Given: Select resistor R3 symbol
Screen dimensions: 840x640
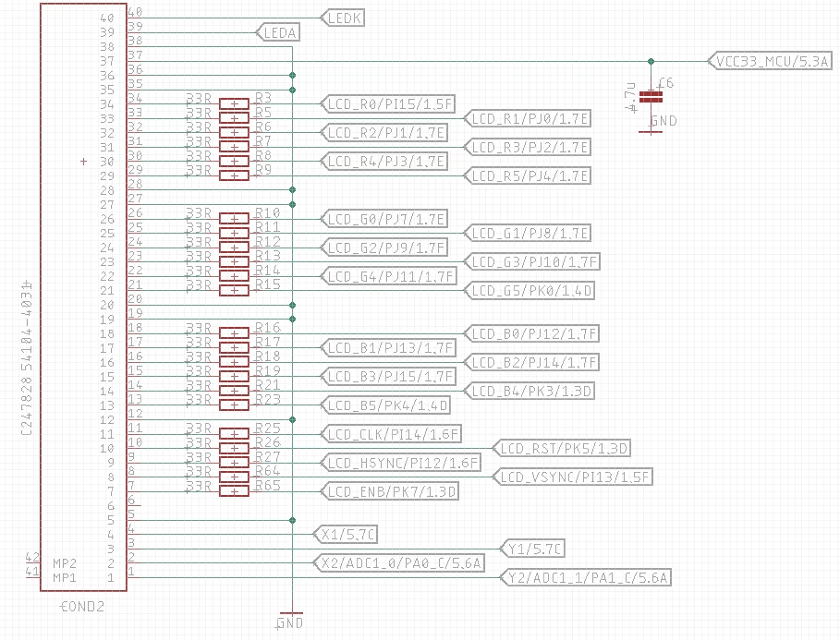Looking at the screenshot, I should pos(234,104).
